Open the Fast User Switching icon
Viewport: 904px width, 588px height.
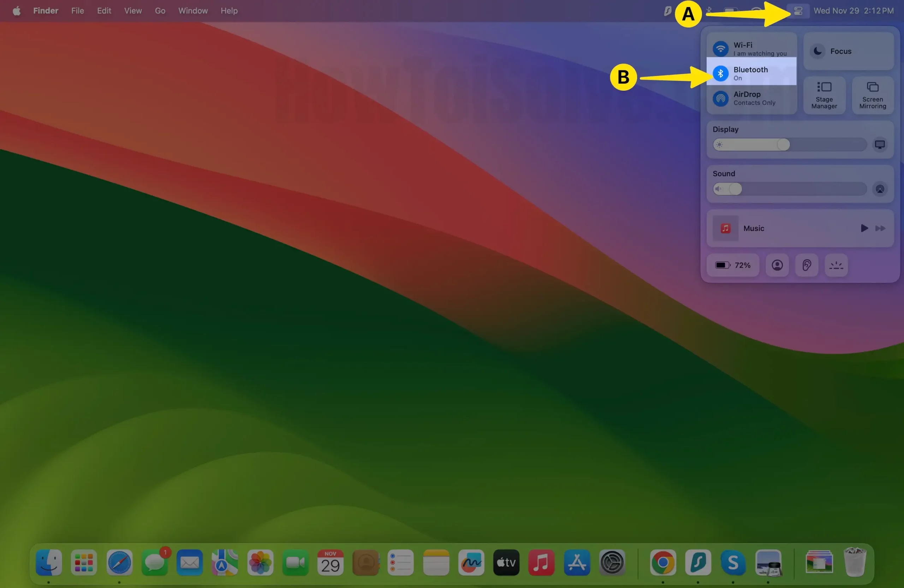click(x=777, y=265)
